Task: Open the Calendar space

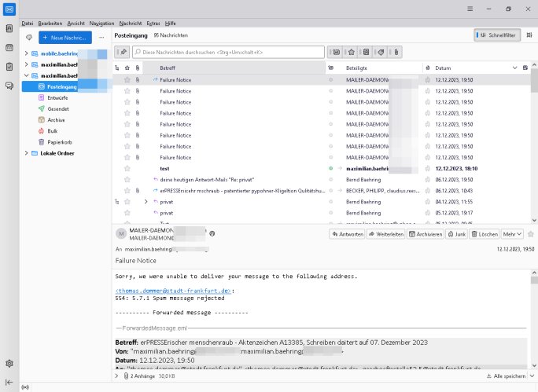Action: click(9, 48)
